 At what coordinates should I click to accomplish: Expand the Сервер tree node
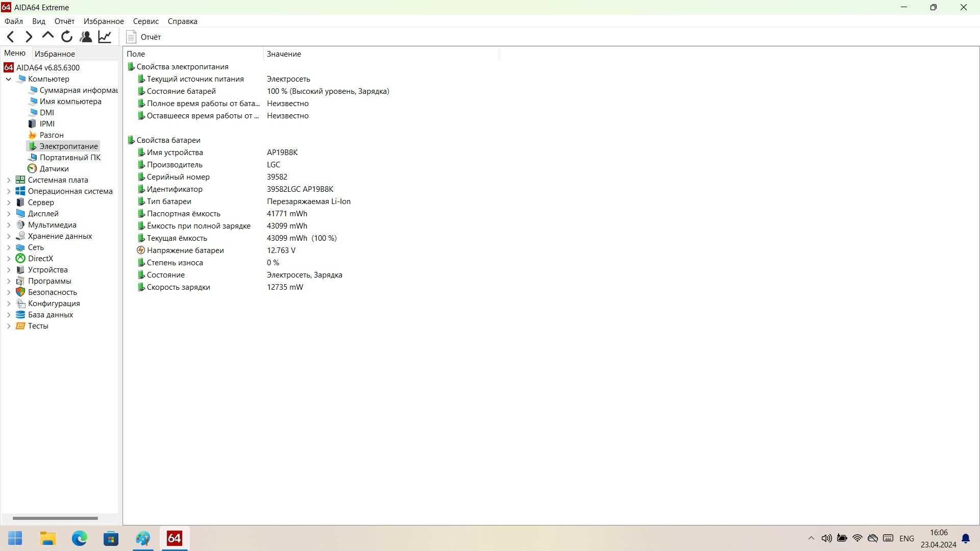click(x=9, y=203)
